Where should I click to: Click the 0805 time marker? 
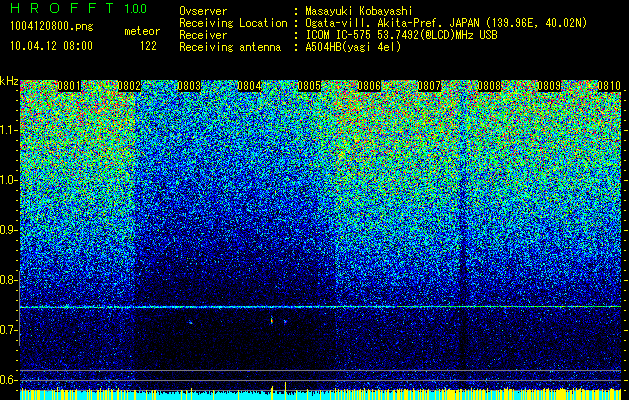point(309,86)
